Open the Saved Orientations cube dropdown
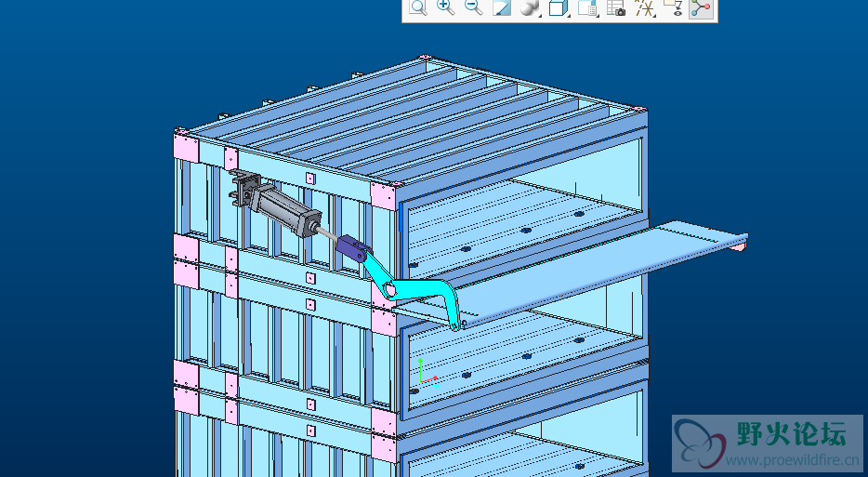Image resolution: width=868 pixels, height=477 pixels. (559, 7)
